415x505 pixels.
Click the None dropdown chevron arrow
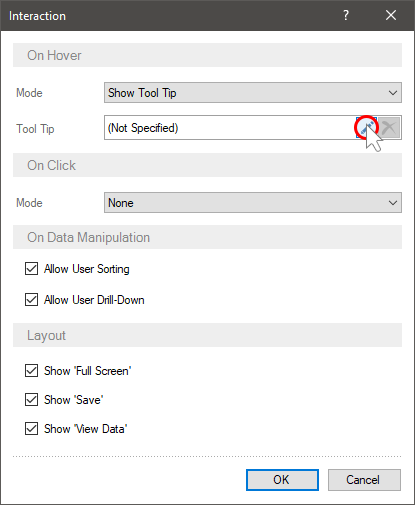(x=393, y=203)
